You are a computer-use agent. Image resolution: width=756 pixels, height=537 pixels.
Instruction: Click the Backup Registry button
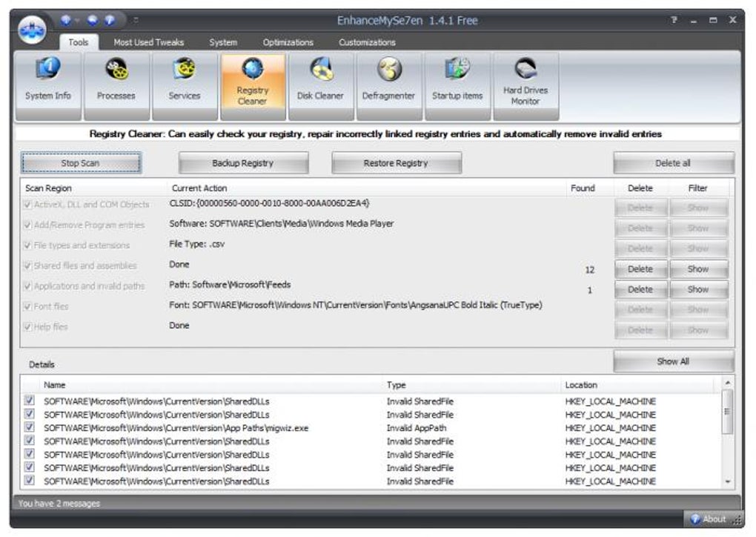coord(243,163)
